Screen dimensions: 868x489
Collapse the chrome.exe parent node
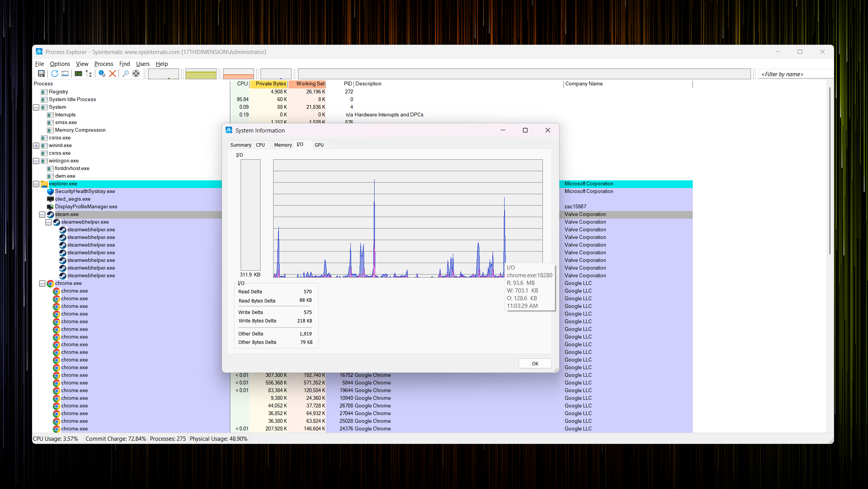42,283
